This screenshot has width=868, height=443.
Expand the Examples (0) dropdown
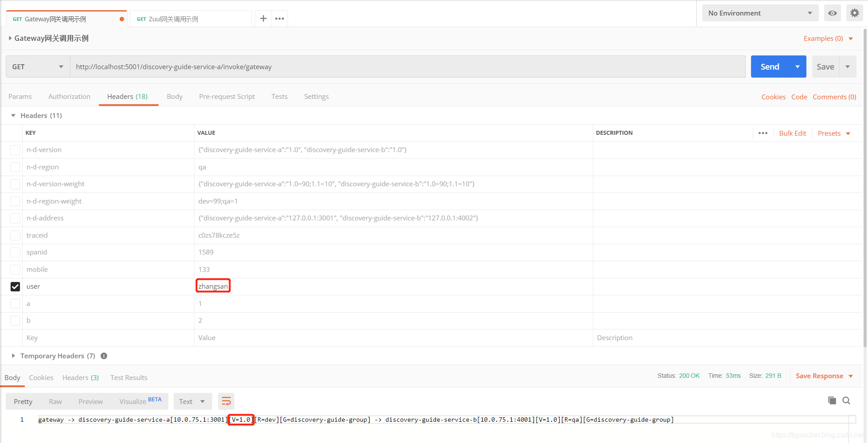pyautogui.click(x=828, y=39)
